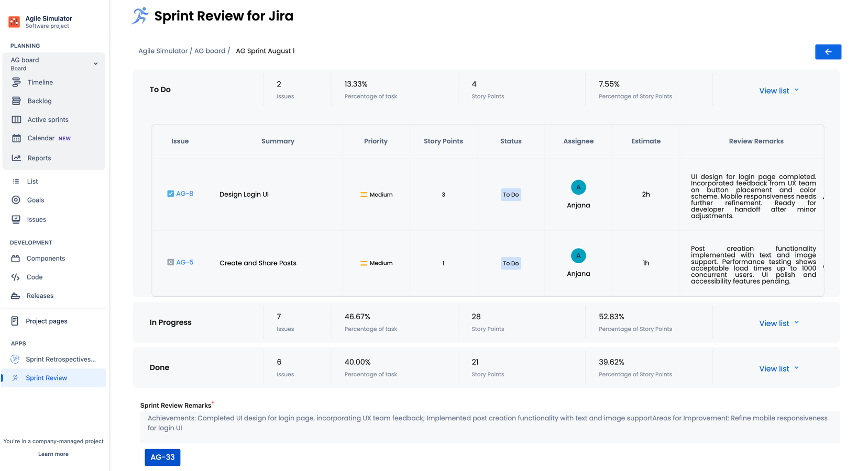Click To Do status badge for AG-8
868x471 pixels.
tap(511, 195)
